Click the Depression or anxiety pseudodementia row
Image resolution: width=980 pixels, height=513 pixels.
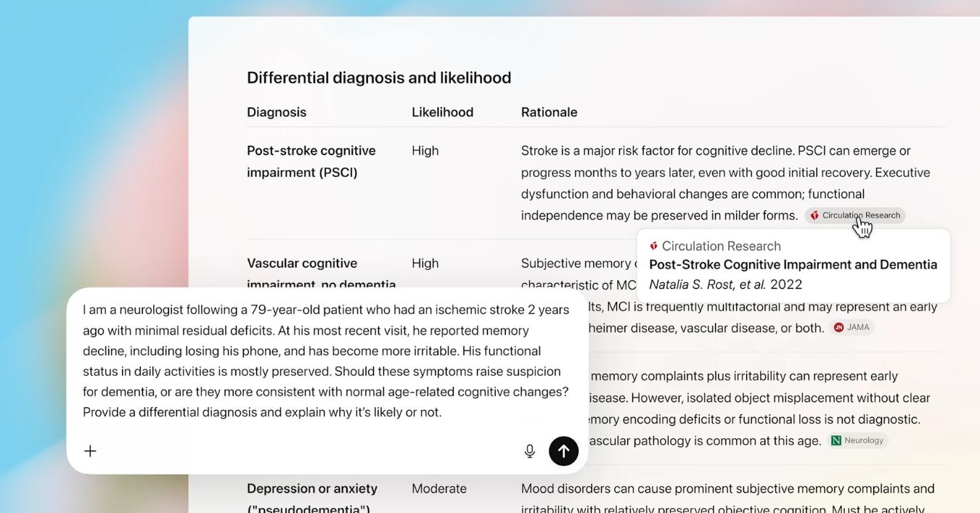312,496
